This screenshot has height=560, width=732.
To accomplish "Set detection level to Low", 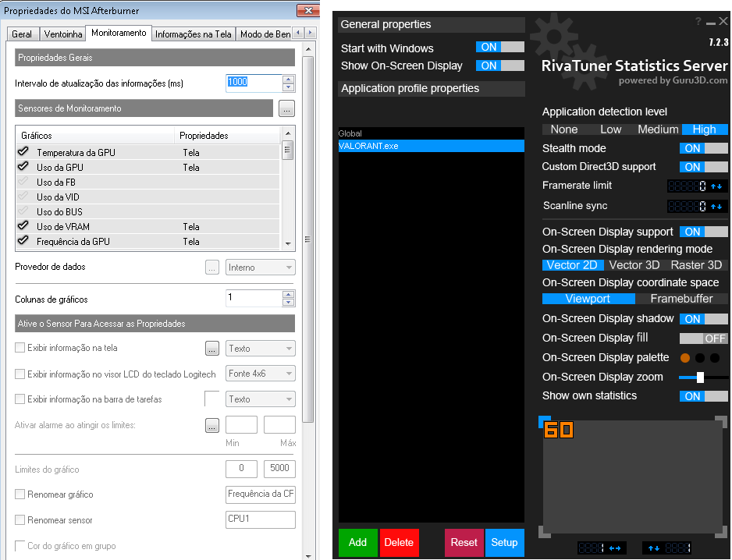I will click(x=610, y=129).
